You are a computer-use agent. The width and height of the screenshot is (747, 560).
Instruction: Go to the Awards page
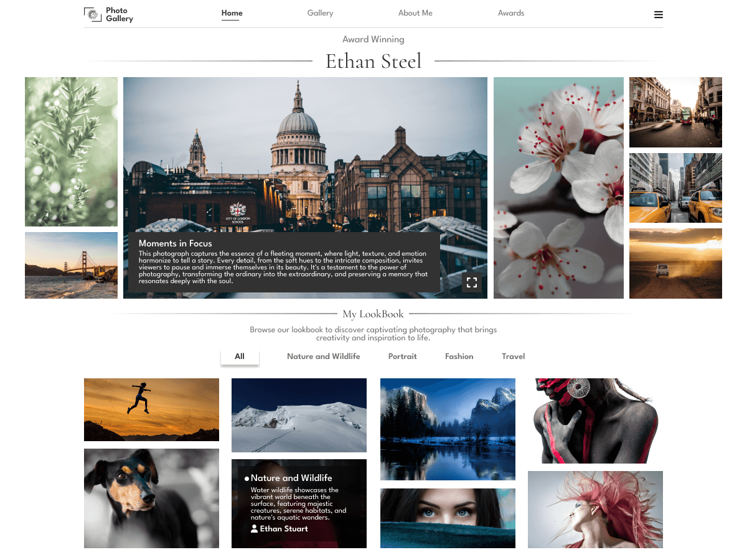click(x=511, y=12)
